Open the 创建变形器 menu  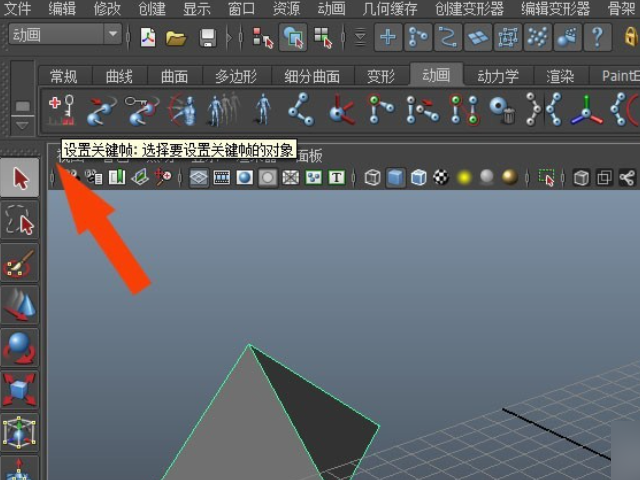469,9
